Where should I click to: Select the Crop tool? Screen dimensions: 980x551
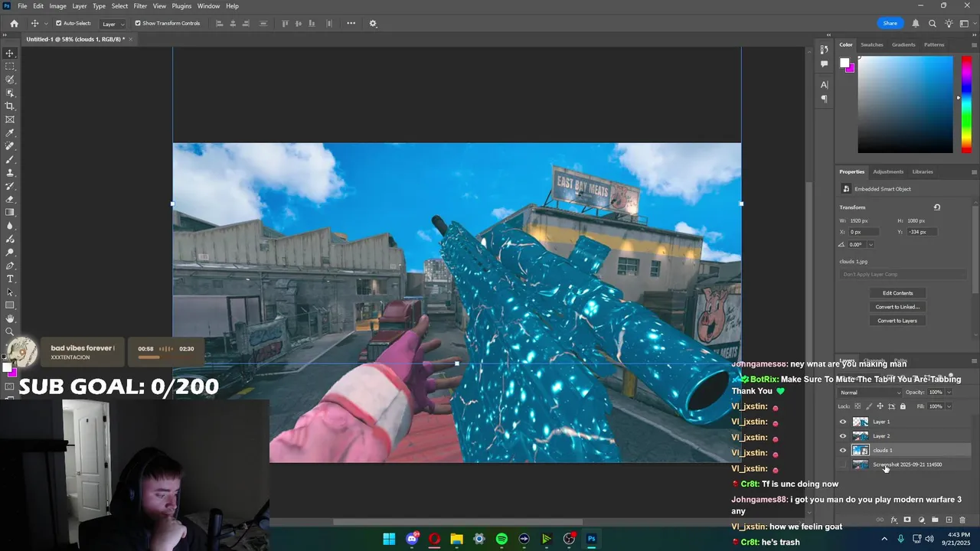click(x=10, y=106)
